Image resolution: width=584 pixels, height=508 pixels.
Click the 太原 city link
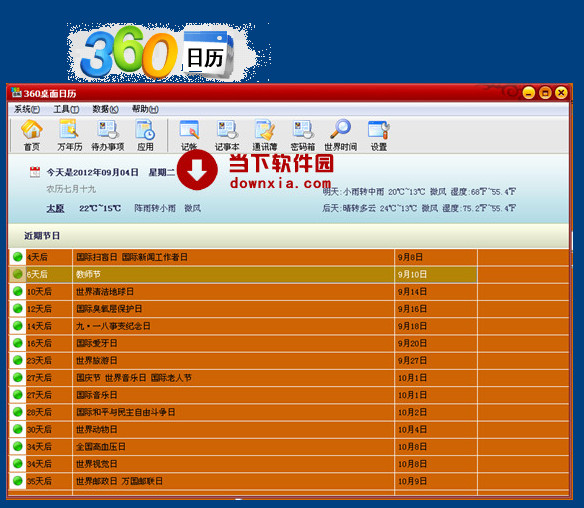pyautogui.click(x=55, y=208)
